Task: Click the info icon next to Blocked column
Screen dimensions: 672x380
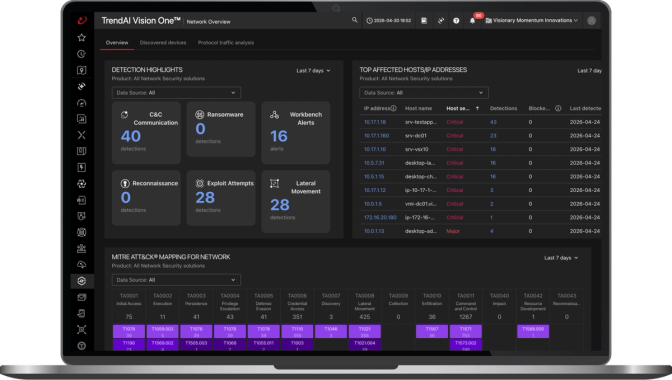Action: point(558,108)
